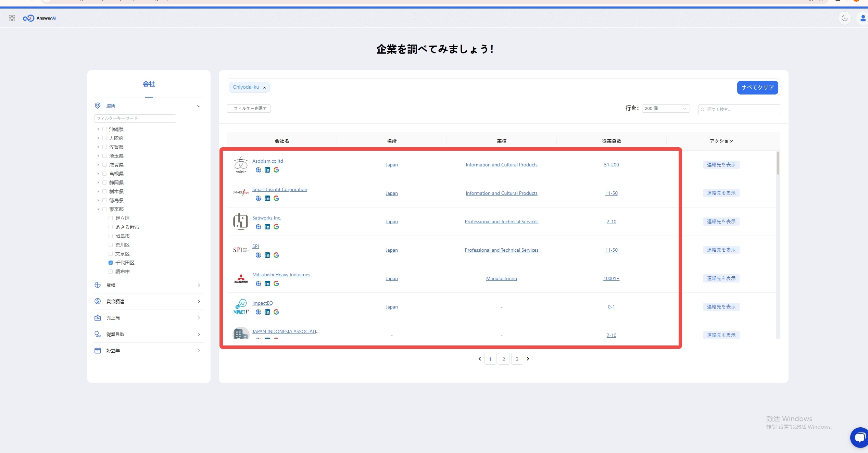Viewport: 868px width, 453px height.
Task: Open Mitsubishi Heavy Industries Google icon
Action: point(276,284)
